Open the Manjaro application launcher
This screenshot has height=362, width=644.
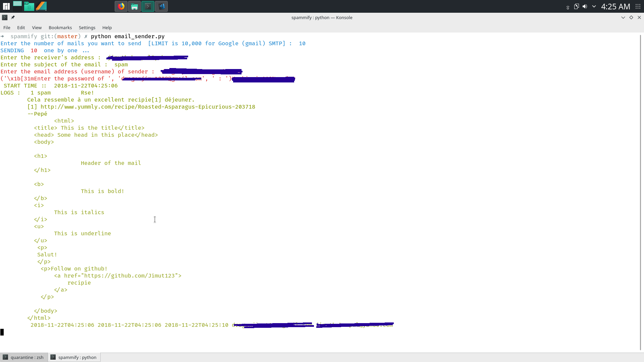point(6,6)
